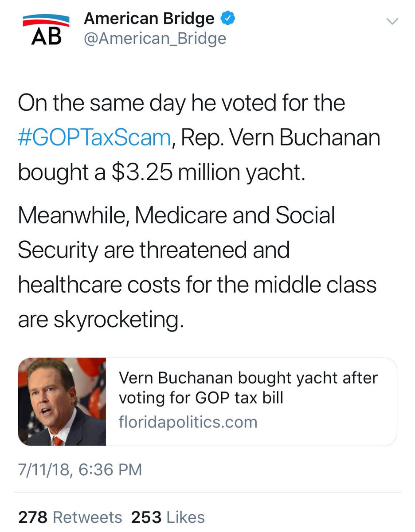The width and height of the screenshot is (415, 532).
Task: Click the "healthcare costs for the middle class" line
Action: click(197, 285)
